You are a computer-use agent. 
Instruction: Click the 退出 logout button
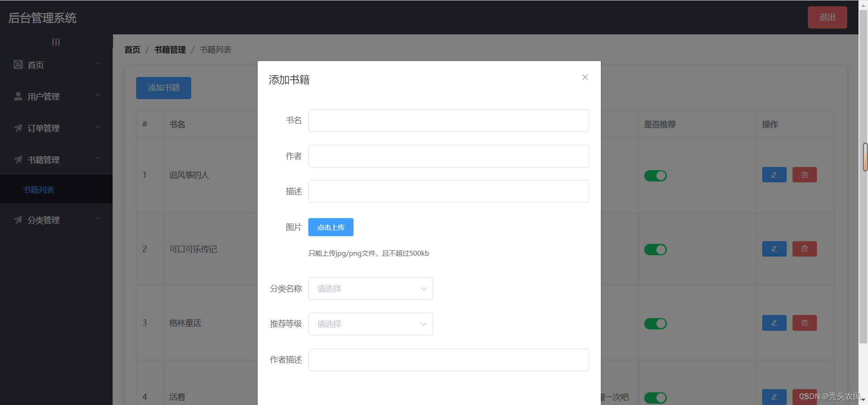(827, 17)
